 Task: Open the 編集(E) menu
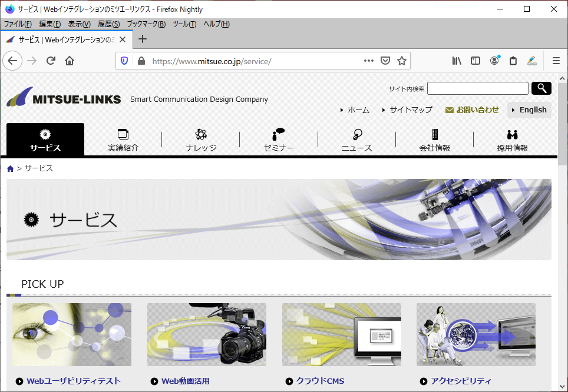click(x=49, y=24)
